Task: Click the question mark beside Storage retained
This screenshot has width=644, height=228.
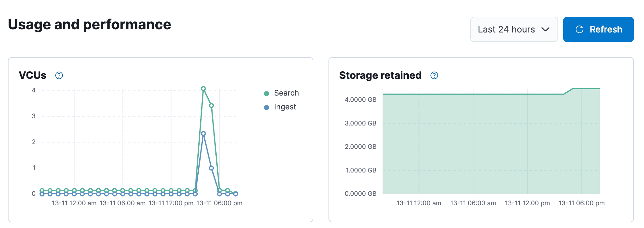Action: 434,75
